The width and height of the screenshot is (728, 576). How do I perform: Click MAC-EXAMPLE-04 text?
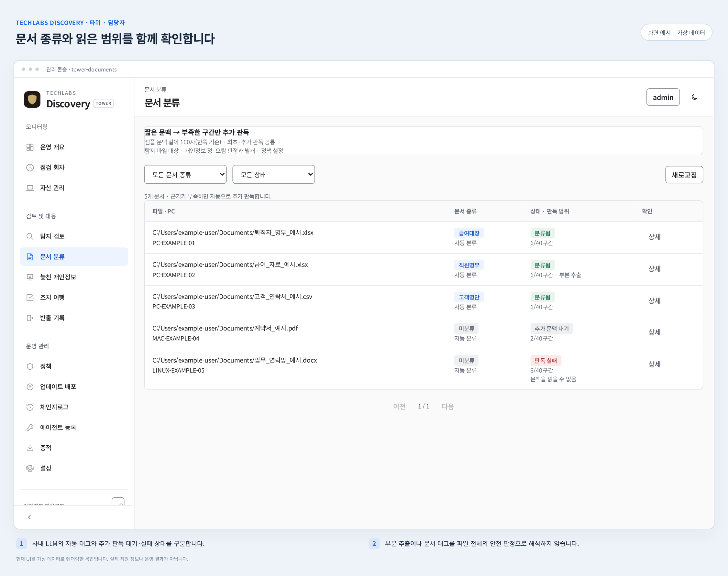176,338
